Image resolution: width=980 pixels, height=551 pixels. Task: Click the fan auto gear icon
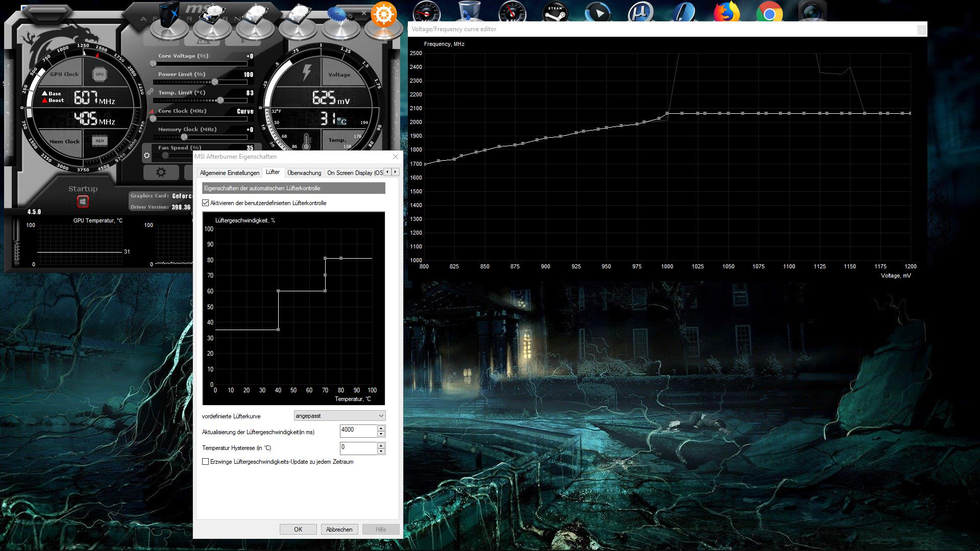coord(147,155)
